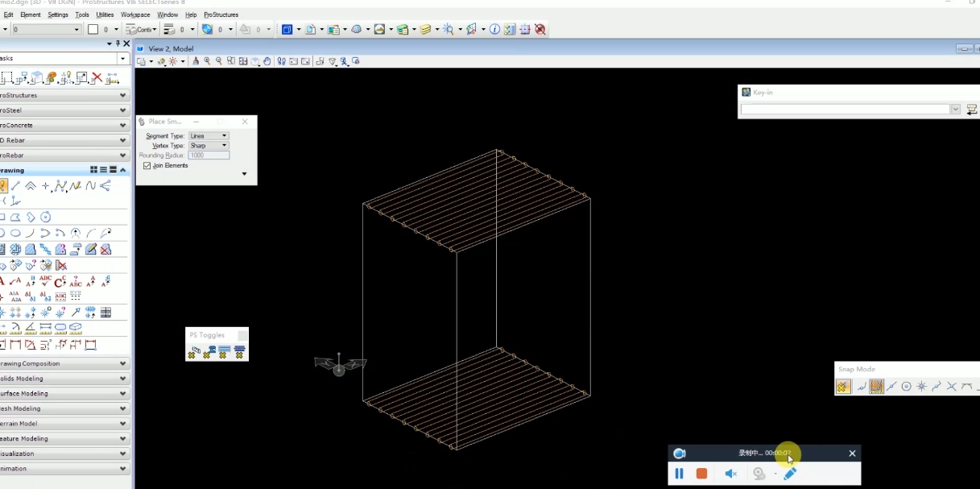Screen dimensions: 980x489
Task: Select the Center snap in Snap Mode
Action: coord(906,387)
